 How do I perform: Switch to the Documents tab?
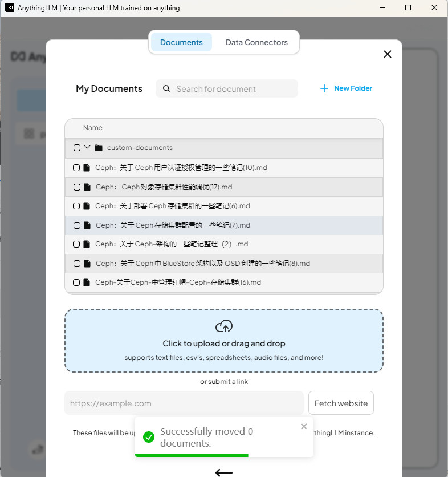click(181, 42)
